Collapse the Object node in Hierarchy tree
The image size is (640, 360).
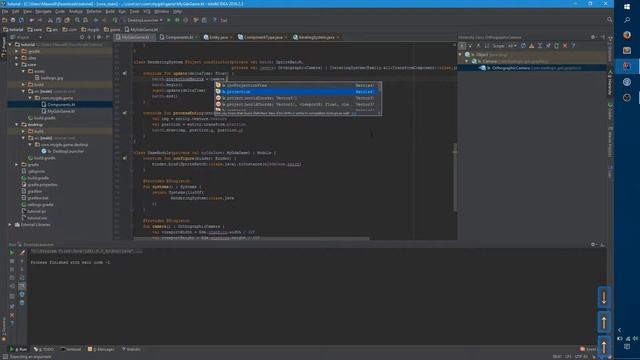[x=461, y=54]
